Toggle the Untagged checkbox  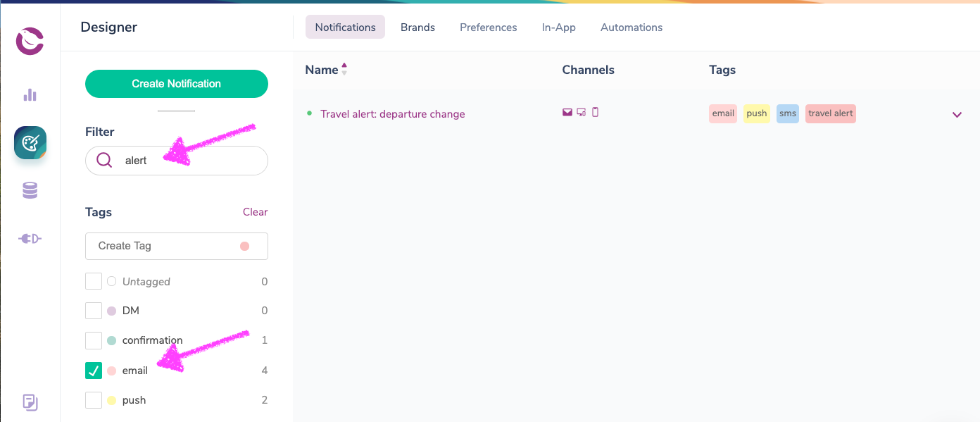[x=94, y=281]
